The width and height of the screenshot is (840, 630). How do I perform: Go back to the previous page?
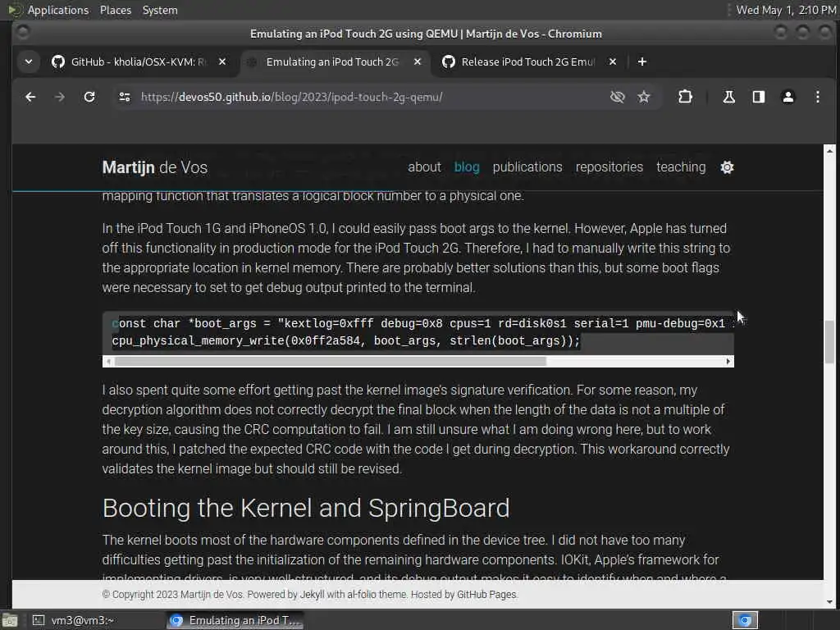30,97
